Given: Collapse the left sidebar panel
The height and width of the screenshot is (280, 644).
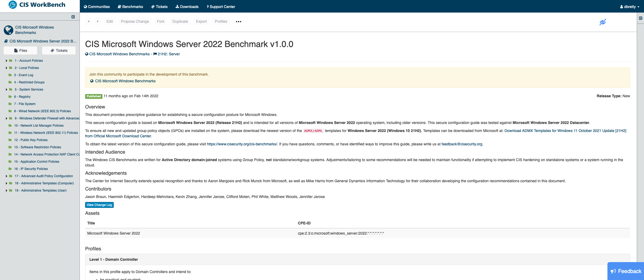Looking at the screenshot, I should pyautogui.click(x=73, y=17).
